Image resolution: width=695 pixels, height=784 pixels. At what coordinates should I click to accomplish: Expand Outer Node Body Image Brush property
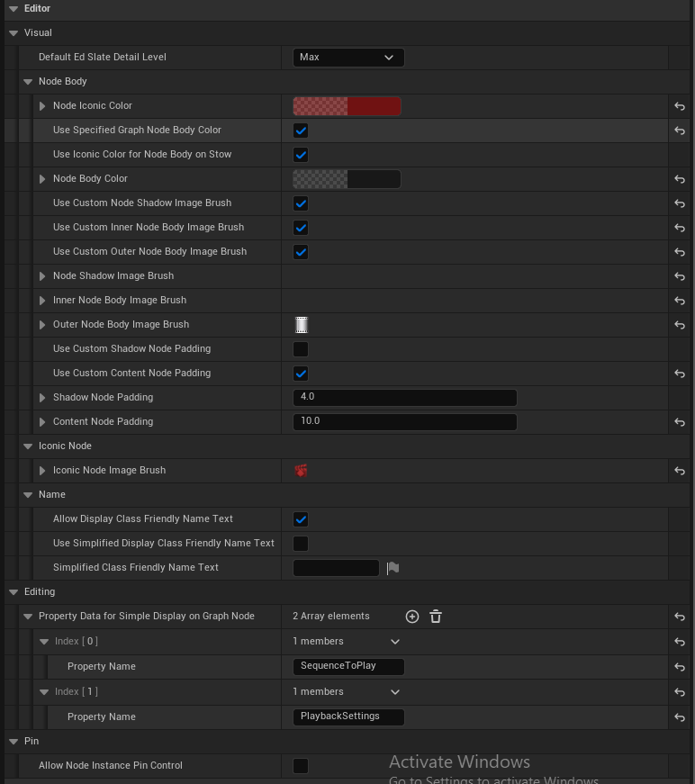pyautogui.click(x=42, y=325)
